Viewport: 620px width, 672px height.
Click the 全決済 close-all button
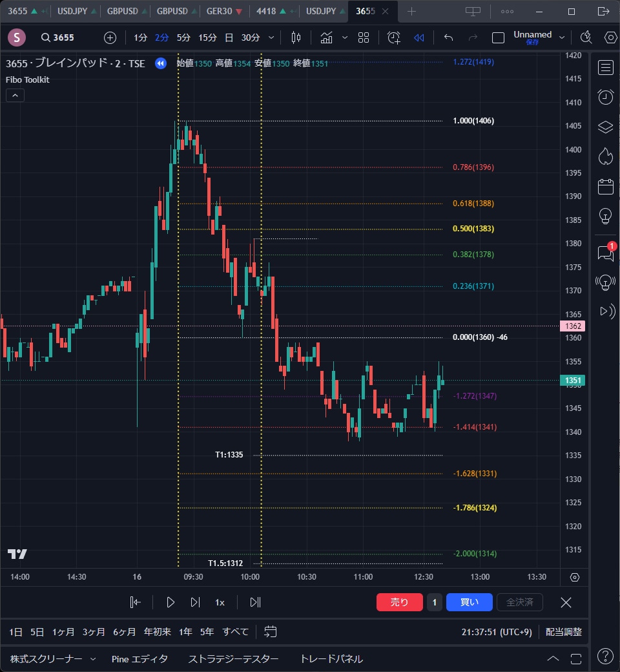click(x=520, y=602)
